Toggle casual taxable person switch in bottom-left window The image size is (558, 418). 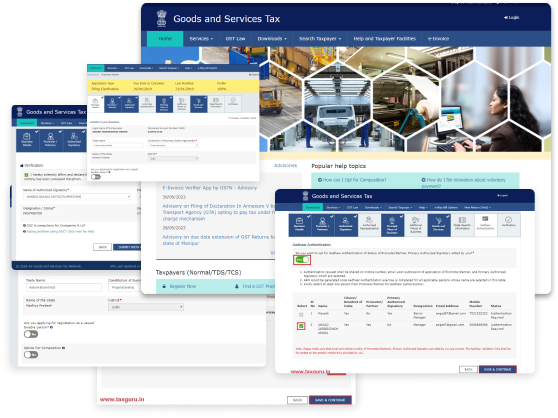tap(31, 334)
